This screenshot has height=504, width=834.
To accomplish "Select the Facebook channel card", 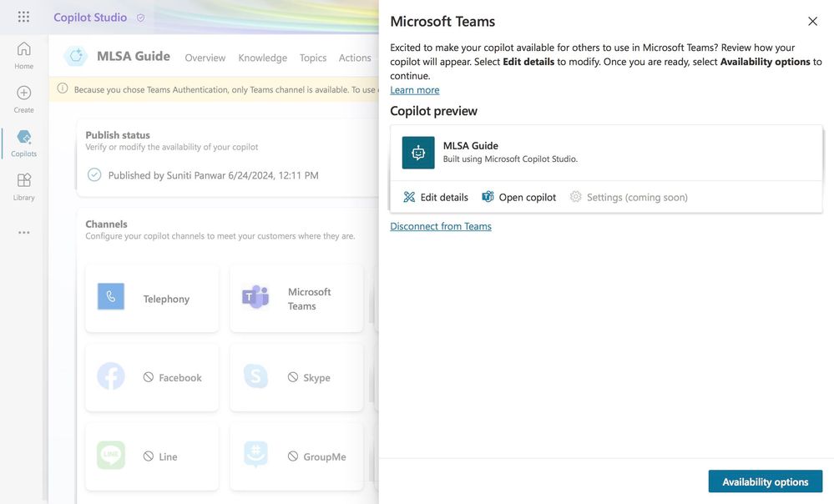I will coord(152,377).
